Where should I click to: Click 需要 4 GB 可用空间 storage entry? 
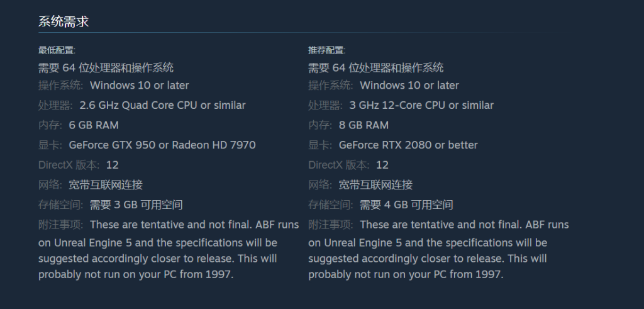pos(406,205)
